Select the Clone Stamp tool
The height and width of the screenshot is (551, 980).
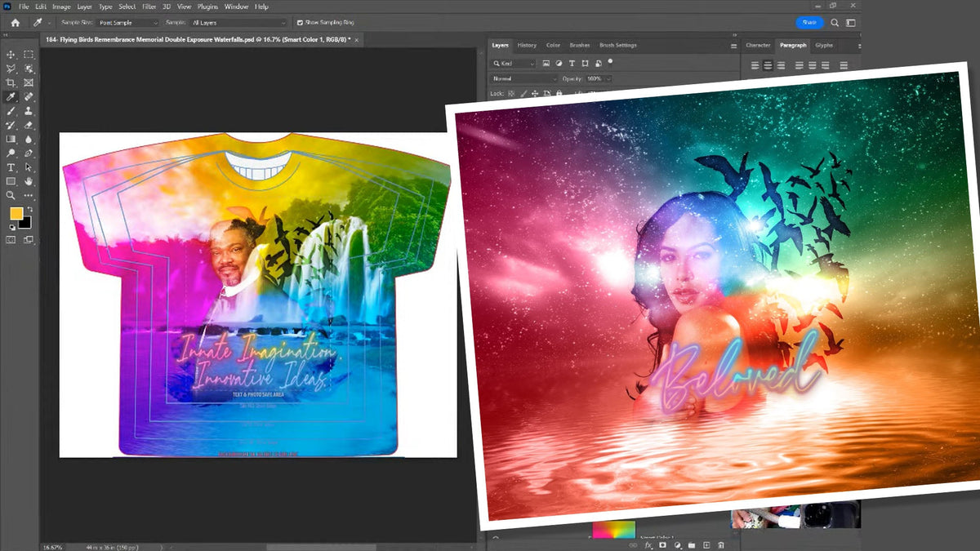tap(28, 111)
